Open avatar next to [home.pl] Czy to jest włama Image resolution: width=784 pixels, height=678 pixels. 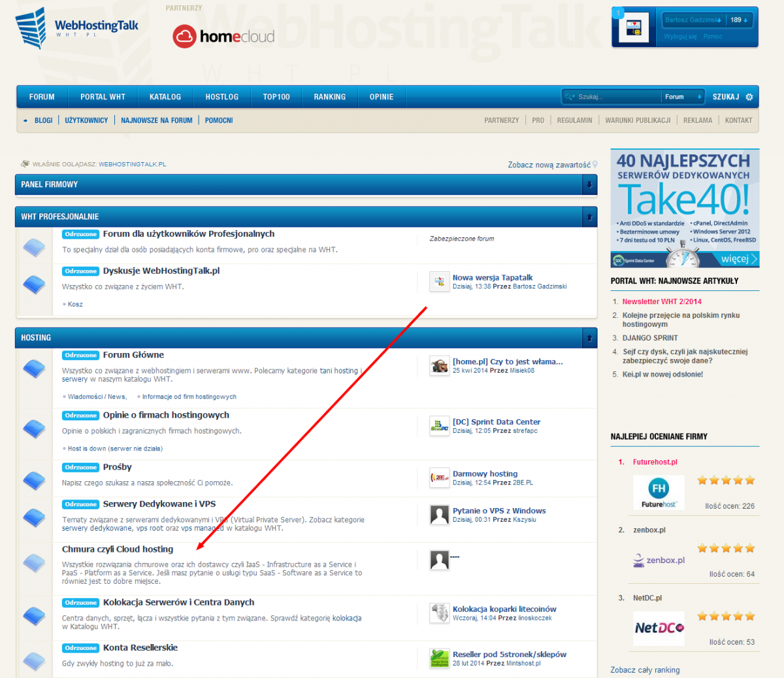[439, 365]
